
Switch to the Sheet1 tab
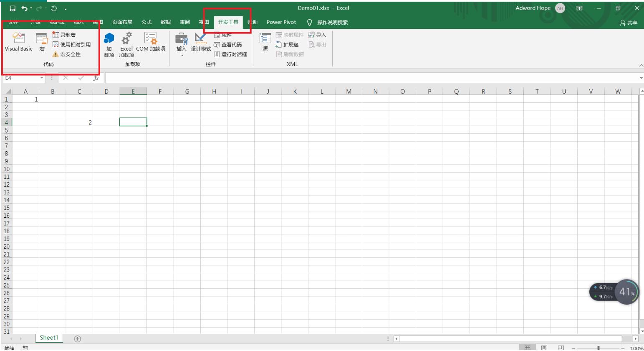click(x=49, y=338)
